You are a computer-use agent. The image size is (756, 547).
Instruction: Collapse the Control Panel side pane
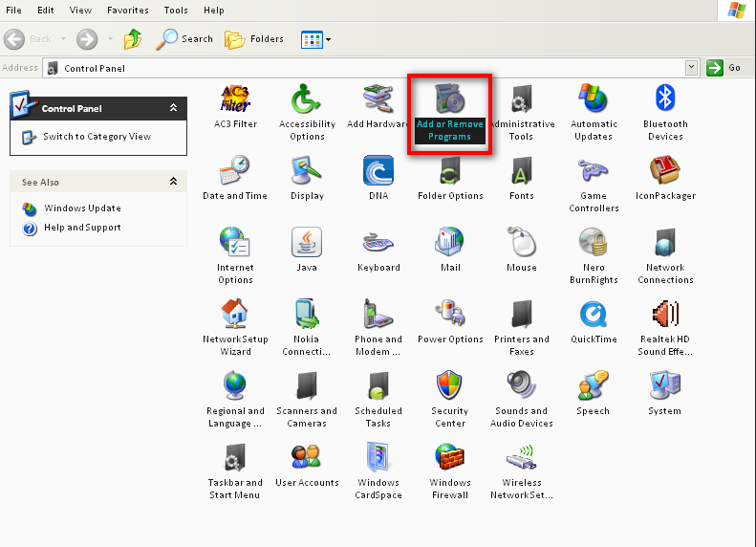pyautogui.click(x=173, y=108)
